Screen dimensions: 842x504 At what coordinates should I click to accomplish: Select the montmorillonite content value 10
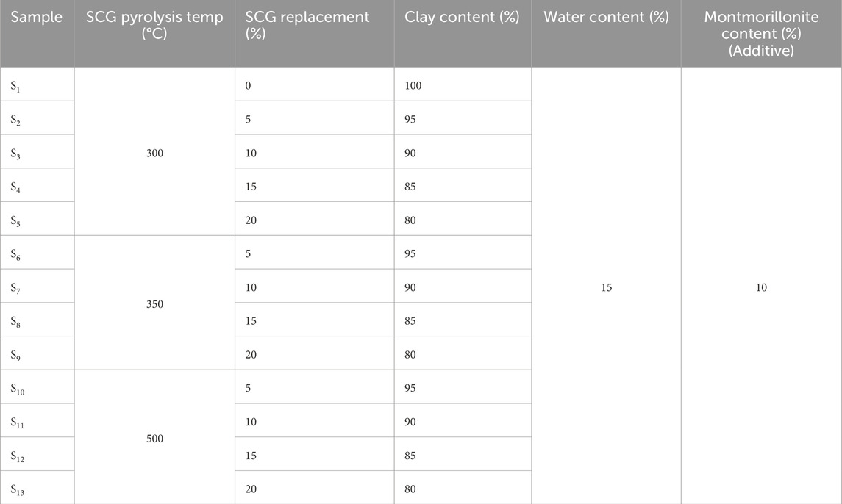click(x=761, y=288)
